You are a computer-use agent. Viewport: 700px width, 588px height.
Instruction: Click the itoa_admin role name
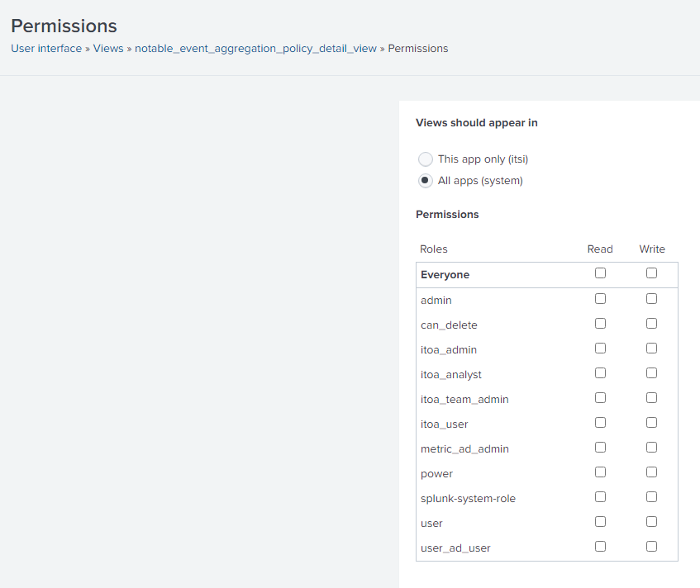point(449,349)
